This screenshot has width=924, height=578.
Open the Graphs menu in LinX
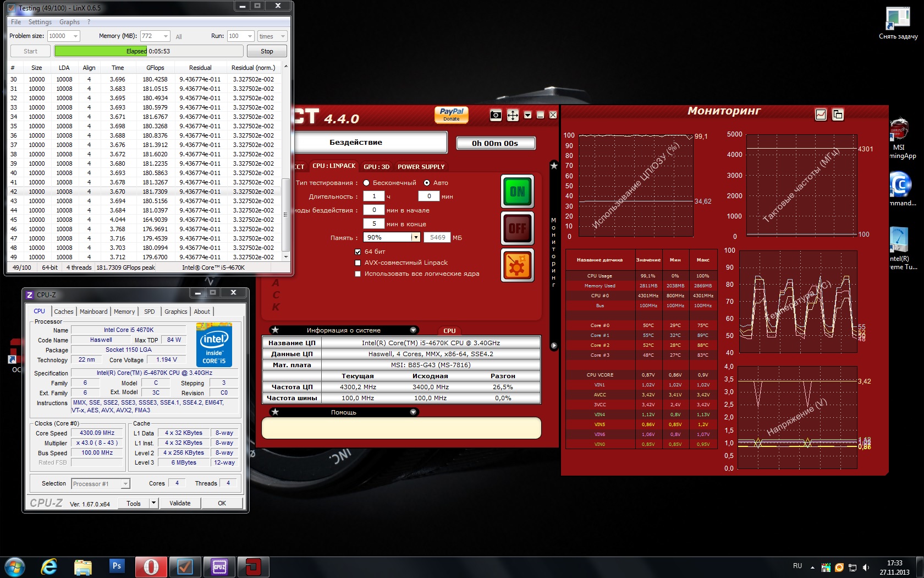coord(69,22)
